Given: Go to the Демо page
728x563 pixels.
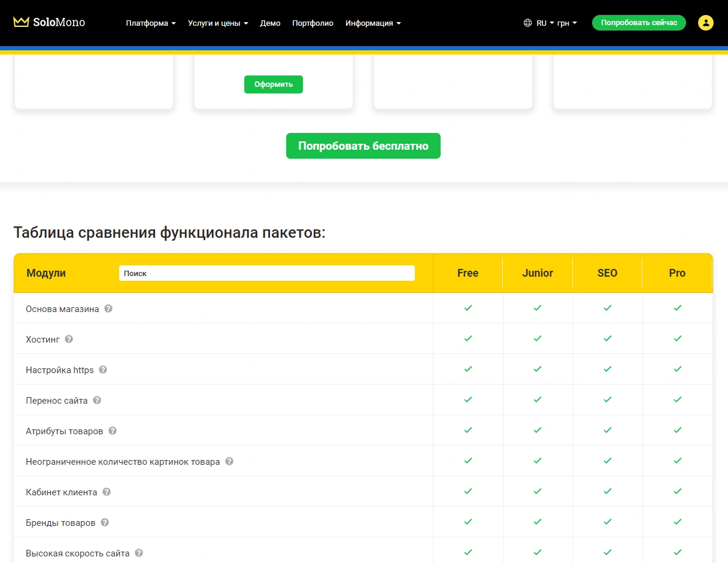Looking at the screenshot, I should coord(270,23).
